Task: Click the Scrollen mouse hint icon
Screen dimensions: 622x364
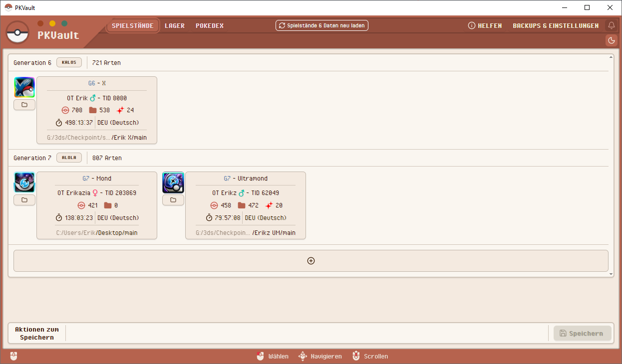Action: coord(356,356)
